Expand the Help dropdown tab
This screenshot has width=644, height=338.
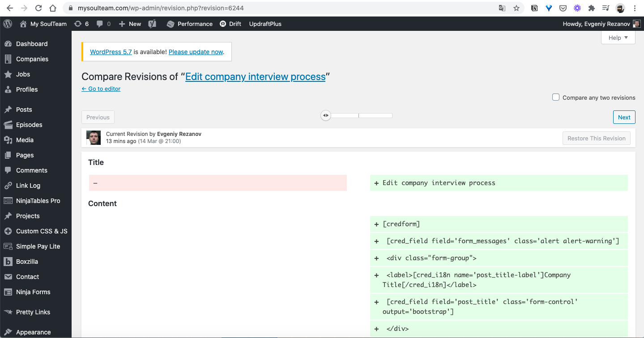pyautogui.click(x=618, y=38)
